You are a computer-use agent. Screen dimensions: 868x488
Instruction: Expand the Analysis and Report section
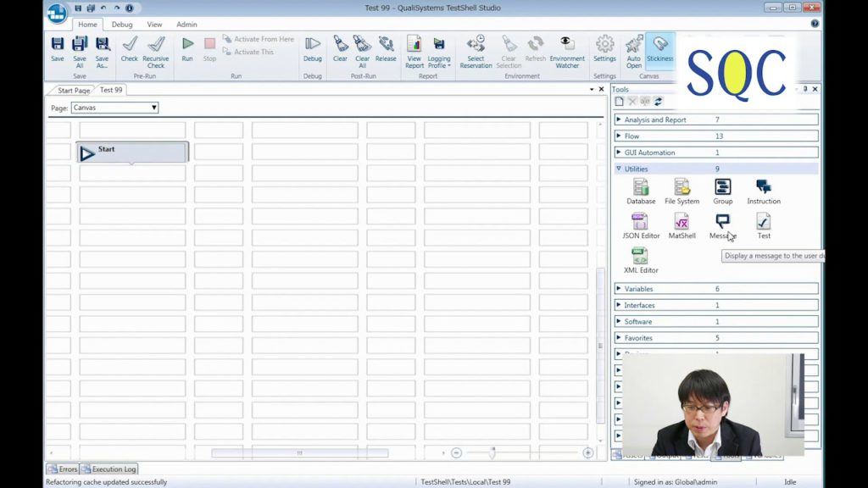(619, 120)
